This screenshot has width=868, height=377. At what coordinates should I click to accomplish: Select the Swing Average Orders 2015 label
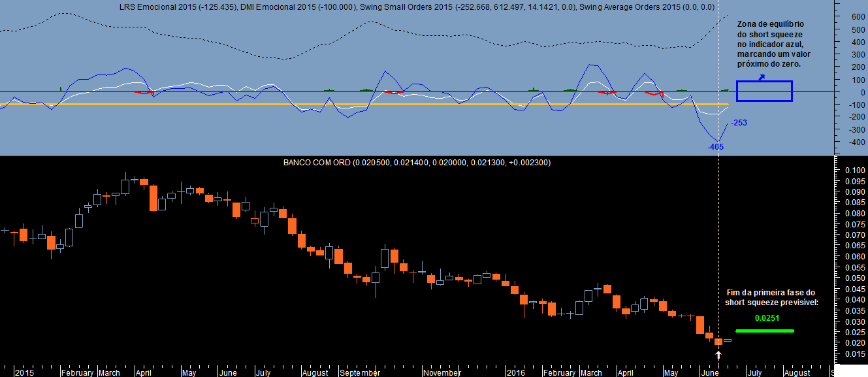click(647, 7)
